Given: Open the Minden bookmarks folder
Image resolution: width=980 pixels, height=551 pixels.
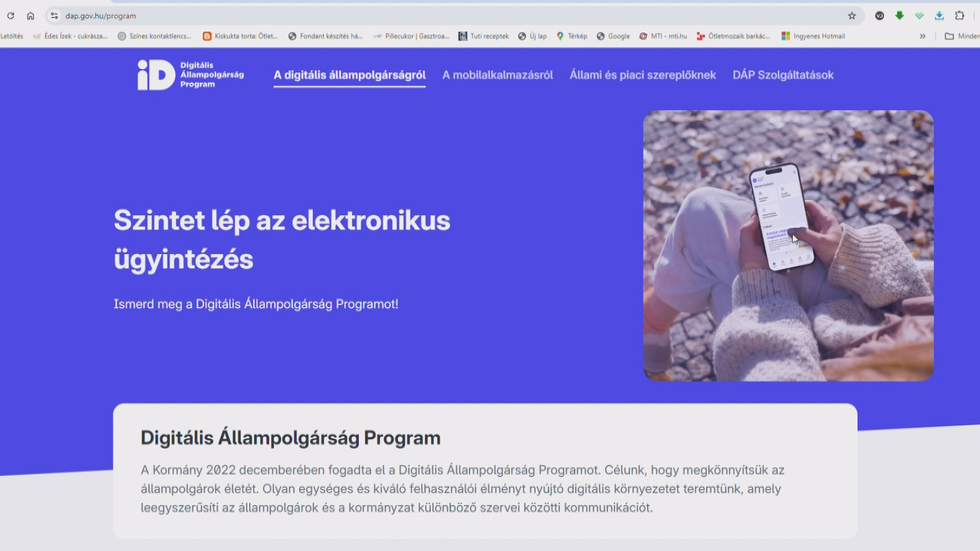Looking at the screenshot, I should pos(962,36).
